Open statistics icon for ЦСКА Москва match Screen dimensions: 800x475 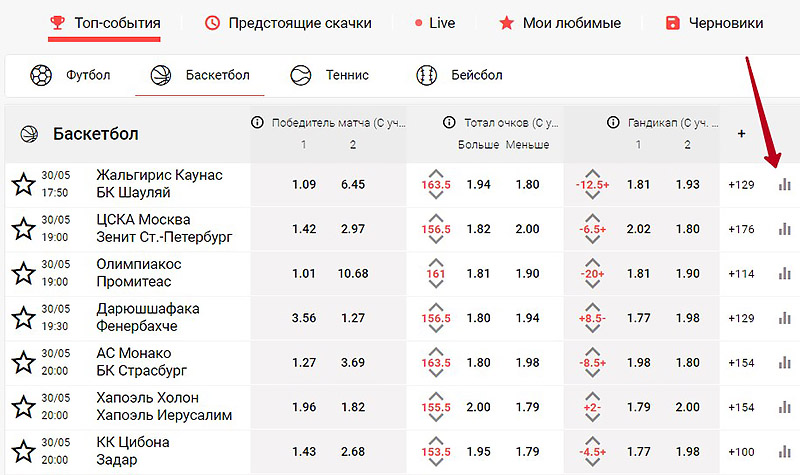pyautogui.click(x=784, y=229)
